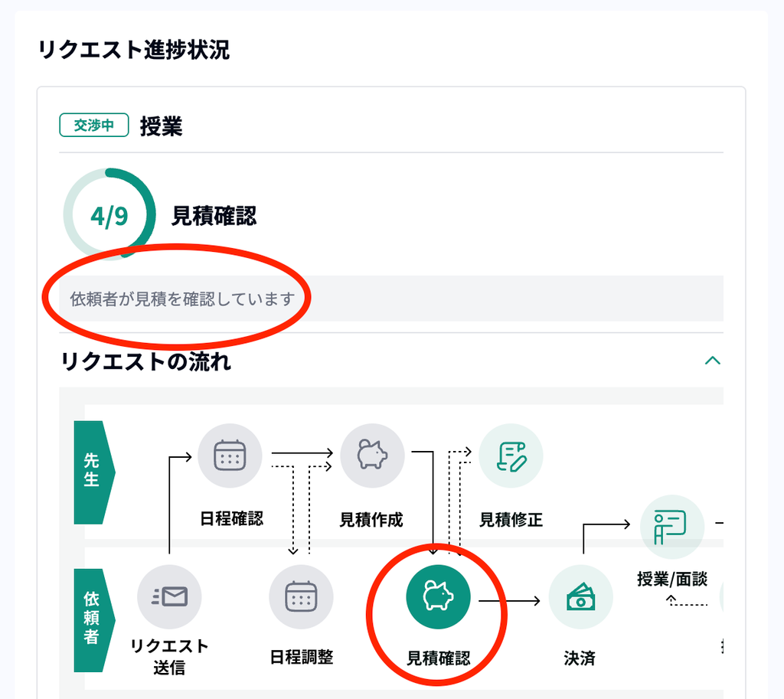Open the 見積修正 document edit icon

click(x=511, y=456)
